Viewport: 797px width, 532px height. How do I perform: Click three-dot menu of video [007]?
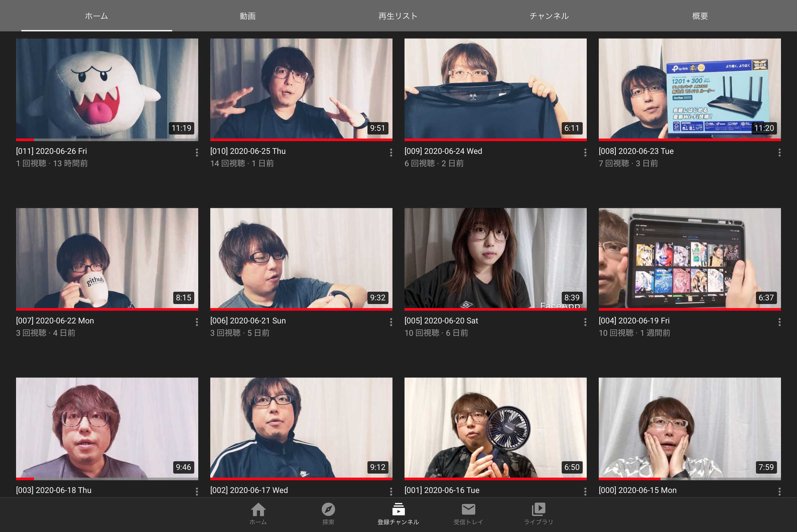pyautogui.click(x=197, y=322)
